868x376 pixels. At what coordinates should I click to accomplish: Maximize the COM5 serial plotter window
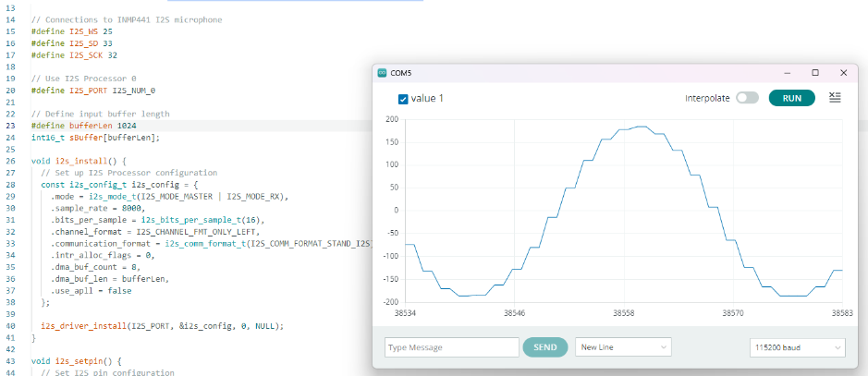[x=815, y=72]
